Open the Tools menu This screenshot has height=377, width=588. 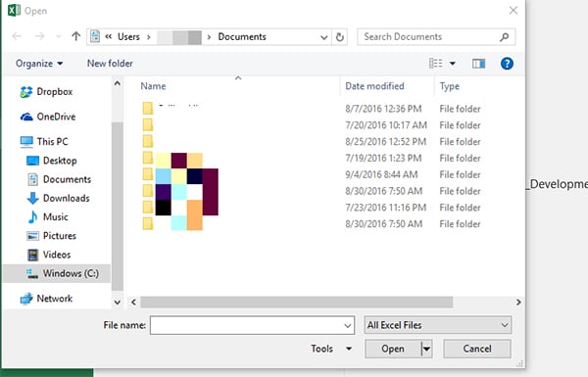tap(331, 349)
